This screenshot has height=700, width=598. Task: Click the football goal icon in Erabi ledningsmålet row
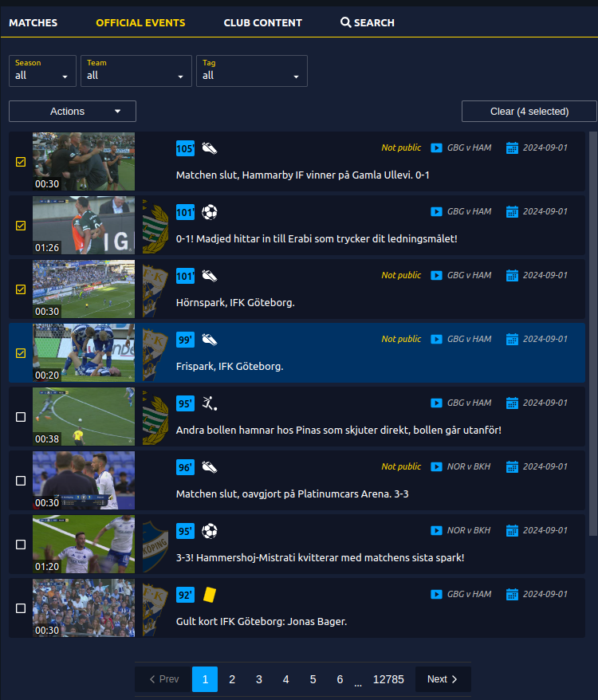coord(210,212)
